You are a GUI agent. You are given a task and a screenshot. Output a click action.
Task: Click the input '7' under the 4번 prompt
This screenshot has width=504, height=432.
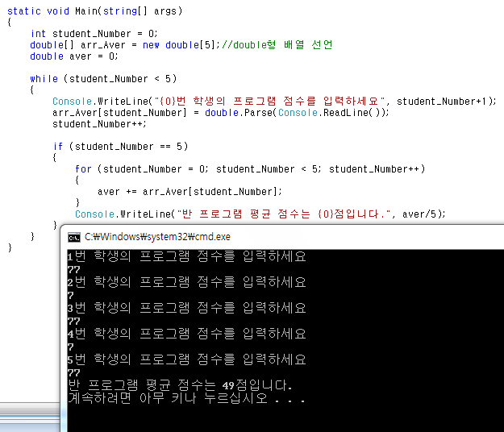pyautogui.click(x=70, y=347)
